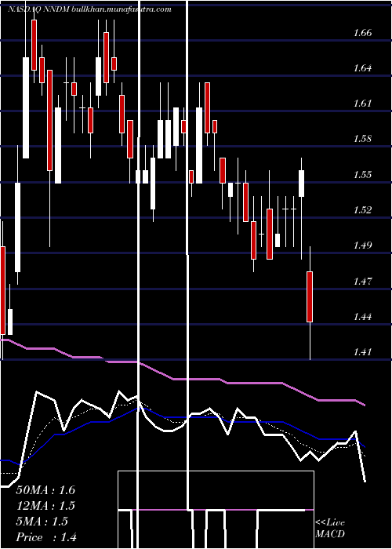The width and height of the screenshot is (392, 549).
Task: Select the 5MA : 1.5 legend entry
Action: click(42, 522)
